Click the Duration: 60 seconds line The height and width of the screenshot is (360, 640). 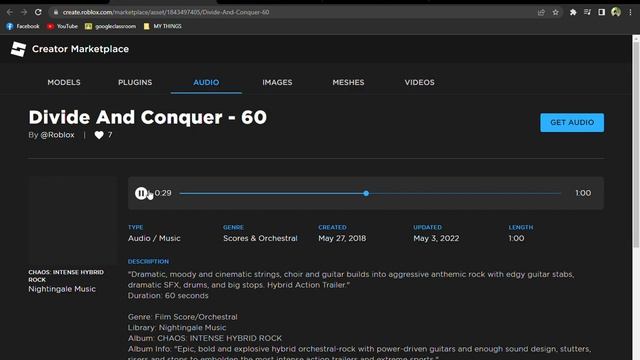pos(168,296)
